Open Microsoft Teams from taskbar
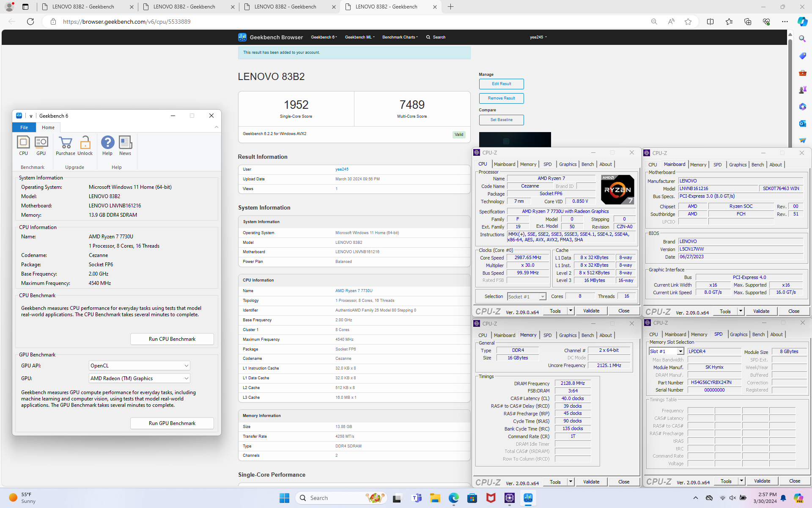This screenshot has width=812, height=508. [417, 498]
